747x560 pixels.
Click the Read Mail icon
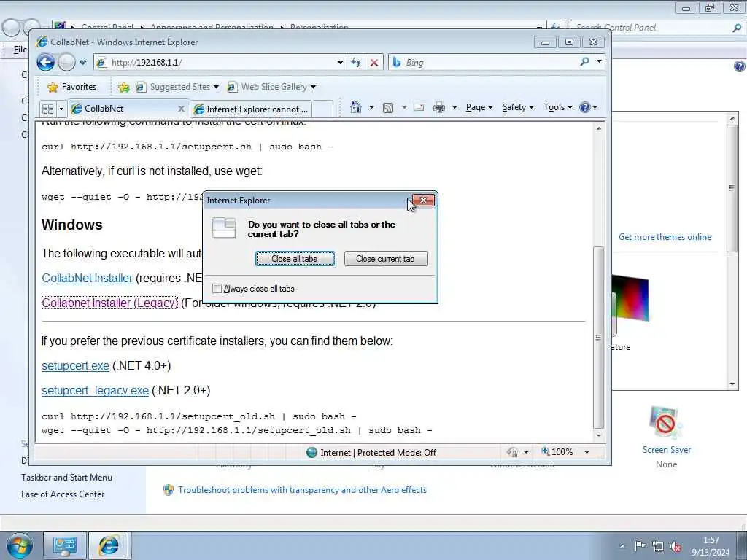[419, 107]
